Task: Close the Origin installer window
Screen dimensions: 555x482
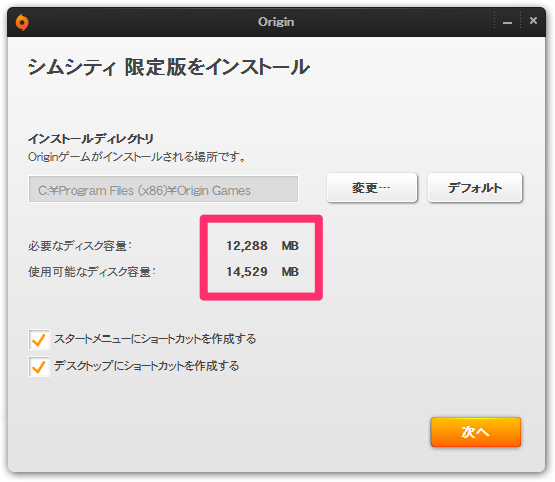Action: [533, 21]
